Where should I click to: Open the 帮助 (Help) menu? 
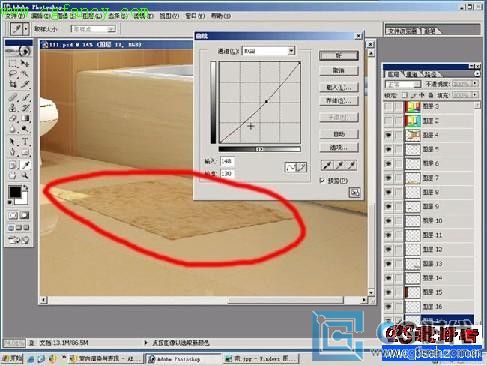coord(221,16)
